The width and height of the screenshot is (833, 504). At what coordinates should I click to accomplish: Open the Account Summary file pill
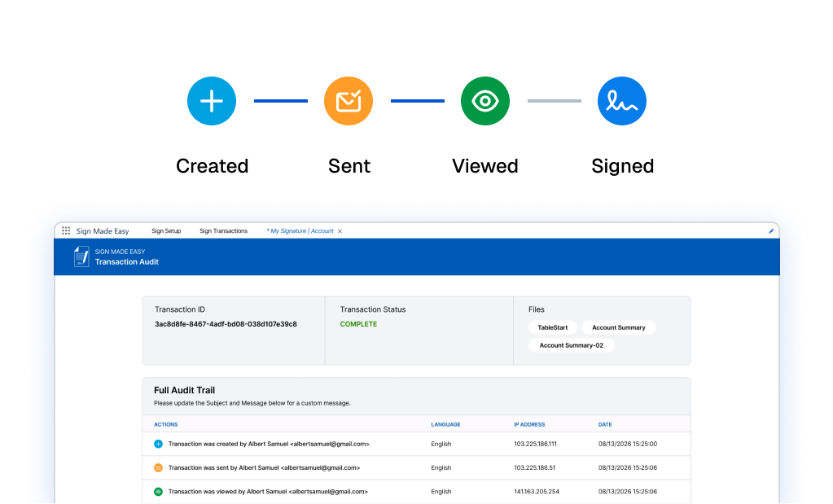[x=618, y=327]
